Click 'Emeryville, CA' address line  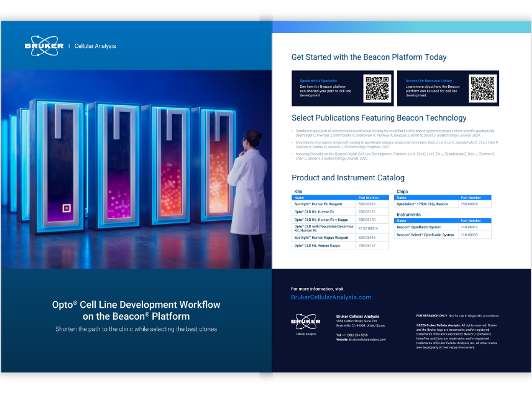pos(360,326)
